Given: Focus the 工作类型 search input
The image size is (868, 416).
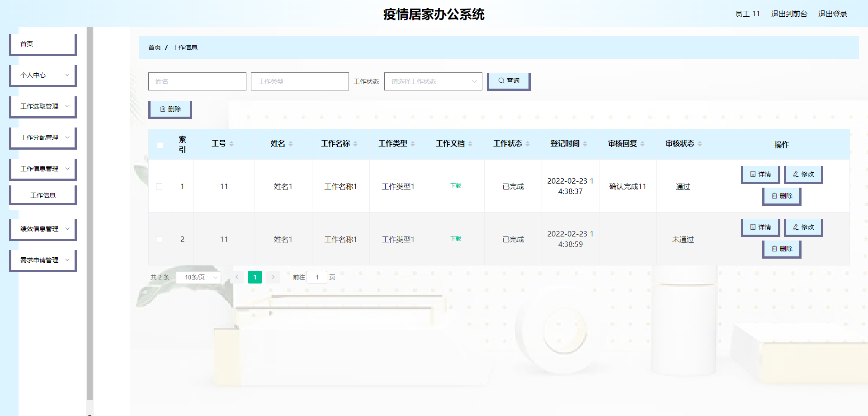Looking at the screenshot, I should click(x=300, y=81).
